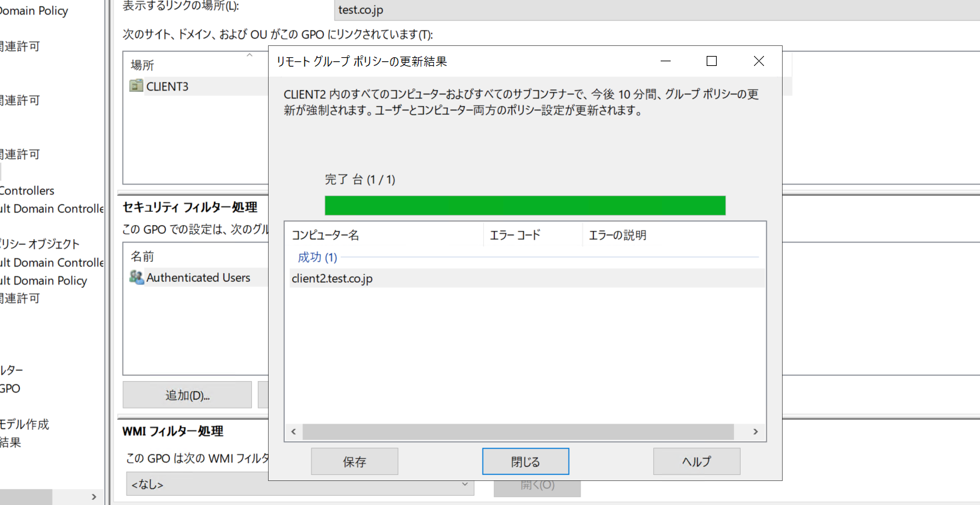Click the left arrow on dialog scrollbar
980x505 pixels.
tap(294, 432)
